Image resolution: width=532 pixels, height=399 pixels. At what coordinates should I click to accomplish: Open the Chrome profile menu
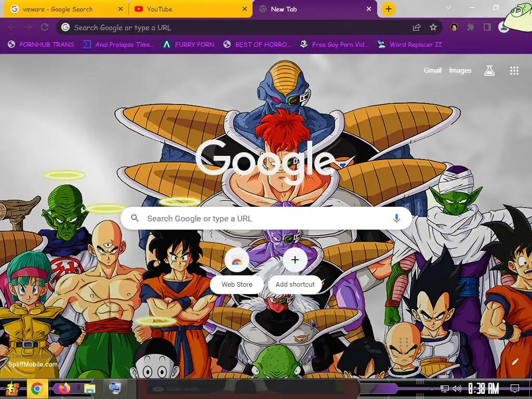503,28
